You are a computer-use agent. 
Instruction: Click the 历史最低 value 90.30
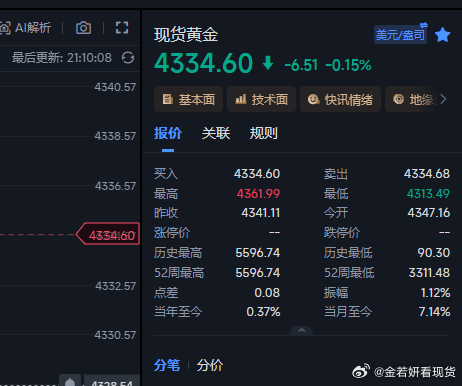434,253
